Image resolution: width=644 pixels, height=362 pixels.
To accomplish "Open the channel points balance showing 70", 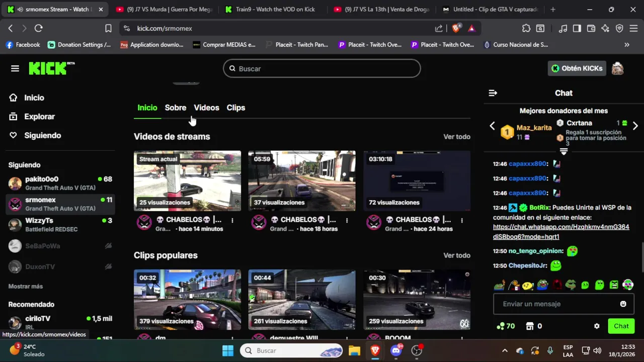I will tap(506, 326).
